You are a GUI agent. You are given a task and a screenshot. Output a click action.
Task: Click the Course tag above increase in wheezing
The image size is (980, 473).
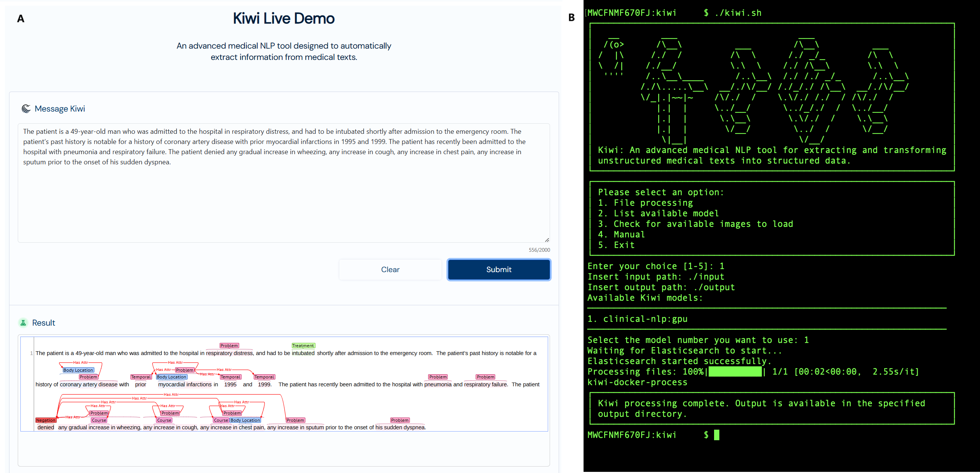pyautogui.click(x=99, y=420)
